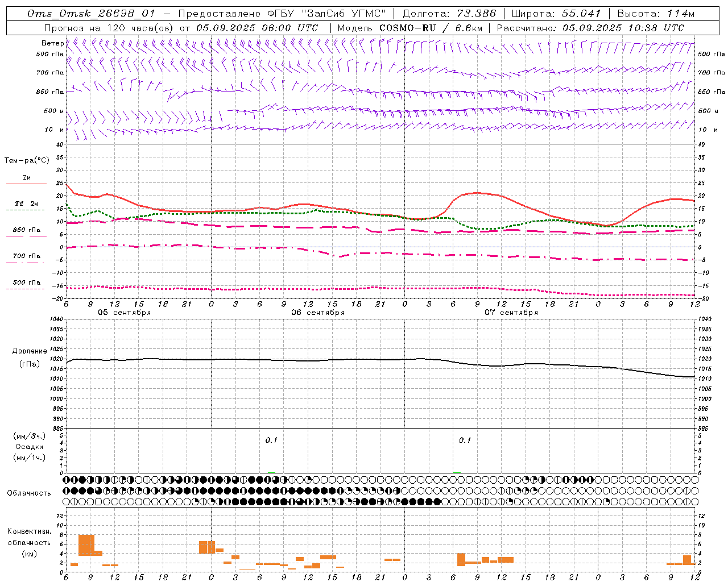Click the (гПа) unit under Давление
Screen dimensions: 728x582
[30, 364]
